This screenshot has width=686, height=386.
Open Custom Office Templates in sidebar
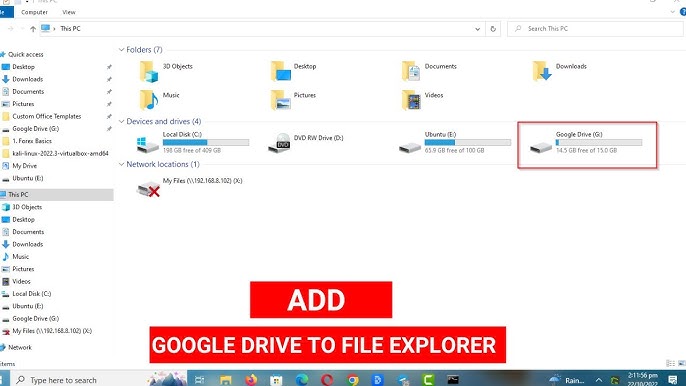click(47, 116)
